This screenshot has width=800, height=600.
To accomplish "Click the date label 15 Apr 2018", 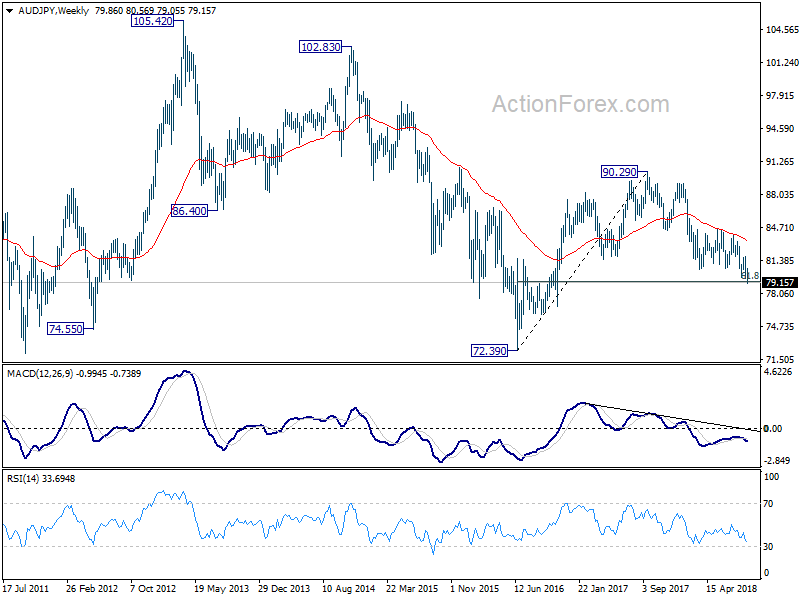I will tap(732, 588).
